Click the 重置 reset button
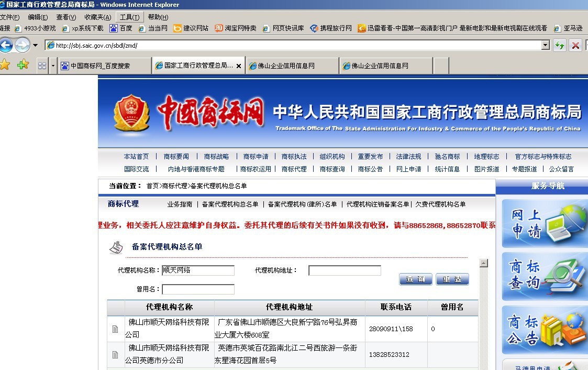The image size is (588, 370). [x=452, y=279]
